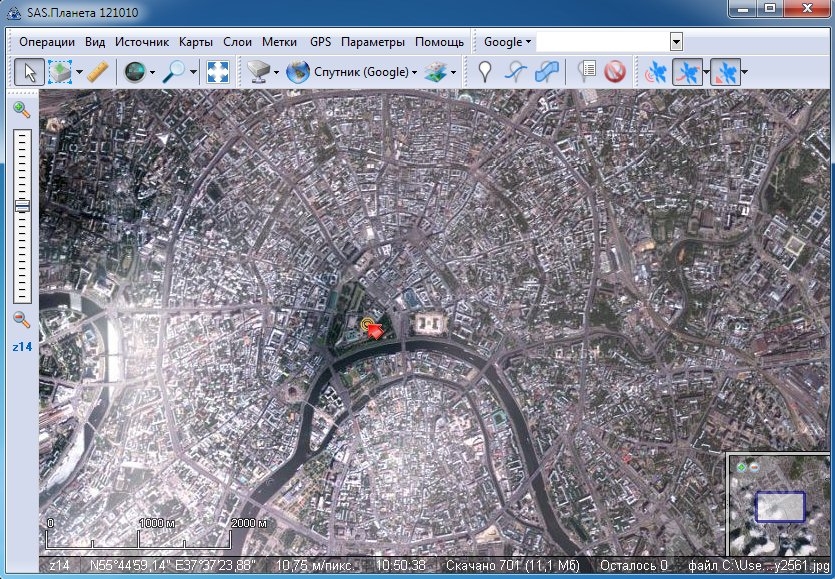Open the placemark manager list icon
This screenshot has width=835, height=579.
(x=588, y=72)
